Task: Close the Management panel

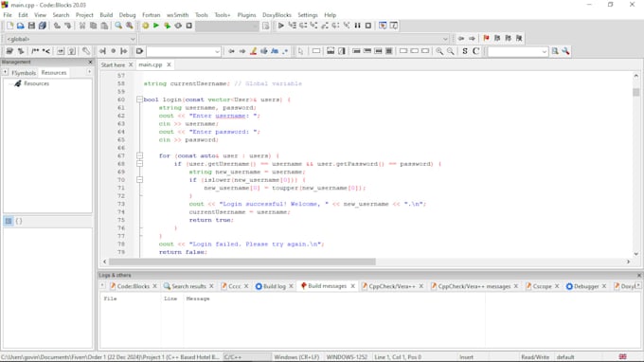Action: pos(90,62)
